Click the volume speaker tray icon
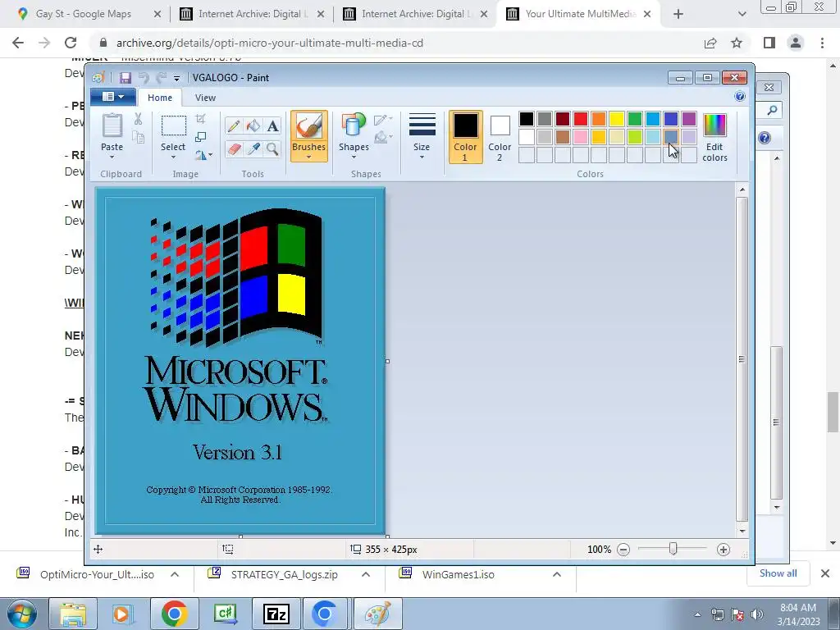The width and height of the screenshot is (840, 630). pyautogui.click(x=757, y=614)
